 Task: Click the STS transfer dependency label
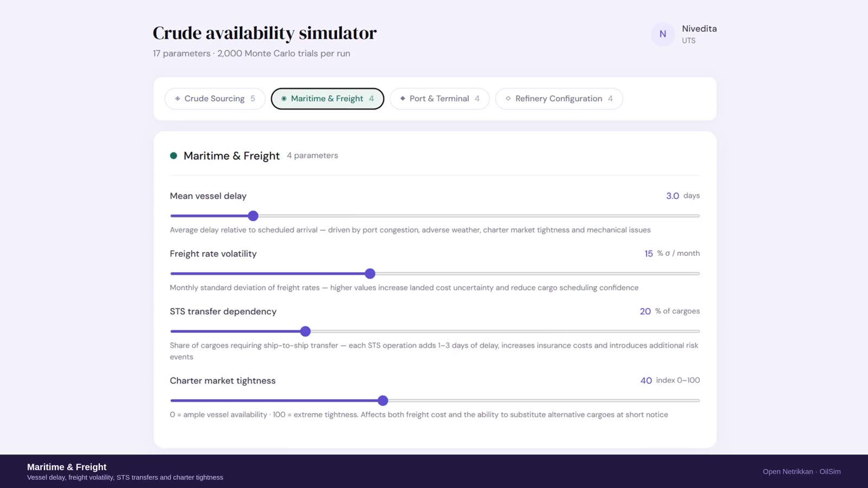(223, 311)
